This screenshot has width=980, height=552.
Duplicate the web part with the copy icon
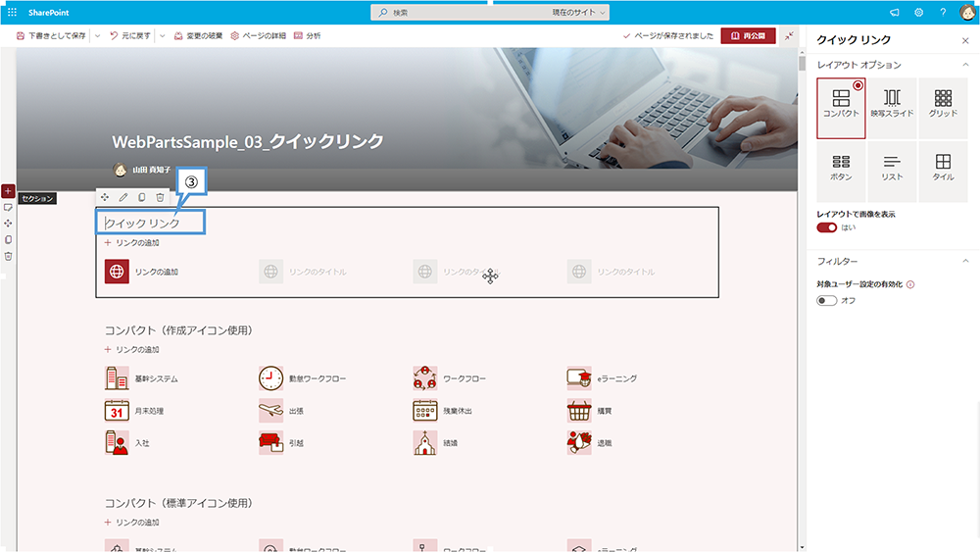click(142, 197)
